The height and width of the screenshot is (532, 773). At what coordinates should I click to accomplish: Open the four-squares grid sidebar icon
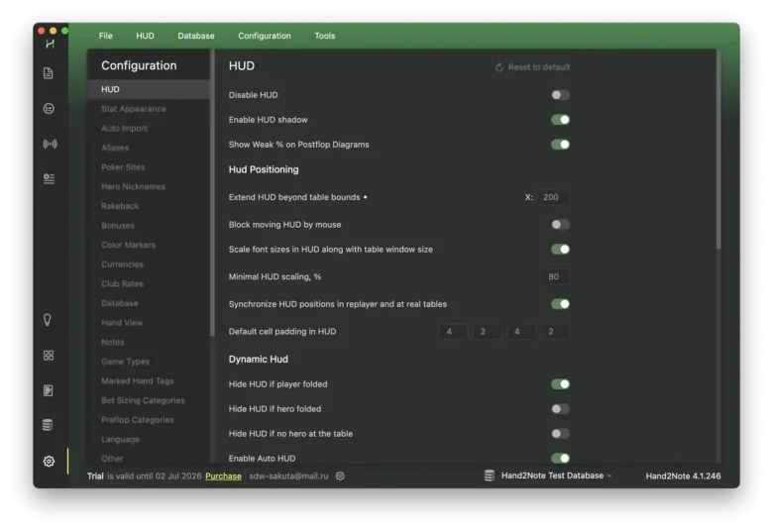coord(49,355)
